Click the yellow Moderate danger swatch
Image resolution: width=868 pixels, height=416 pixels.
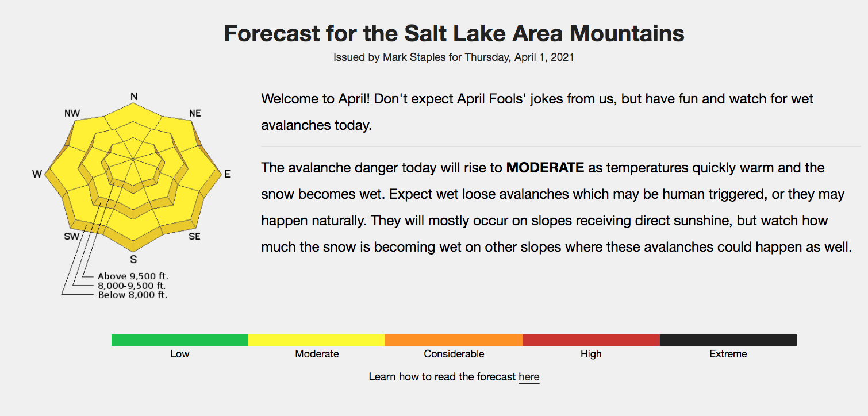pos(317,340)
